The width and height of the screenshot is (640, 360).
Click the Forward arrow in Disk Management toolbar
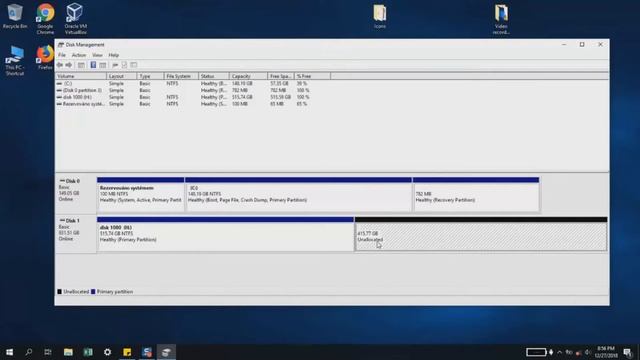click(x=69, y=65)
